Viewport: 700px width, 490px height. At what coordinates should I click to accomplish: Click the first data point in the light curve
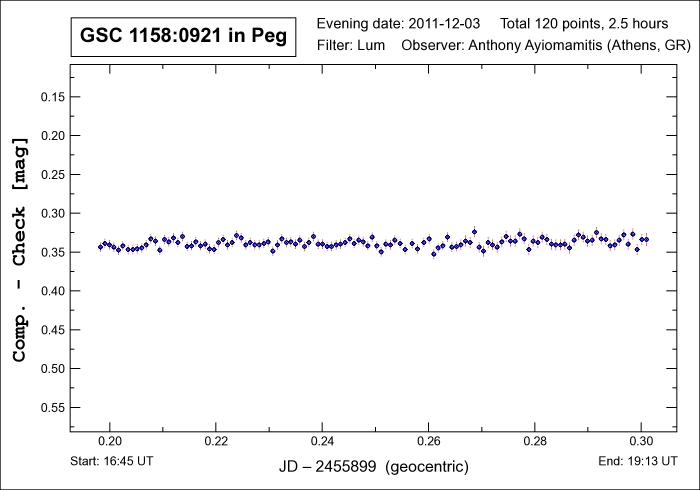[x=100, y=246]
